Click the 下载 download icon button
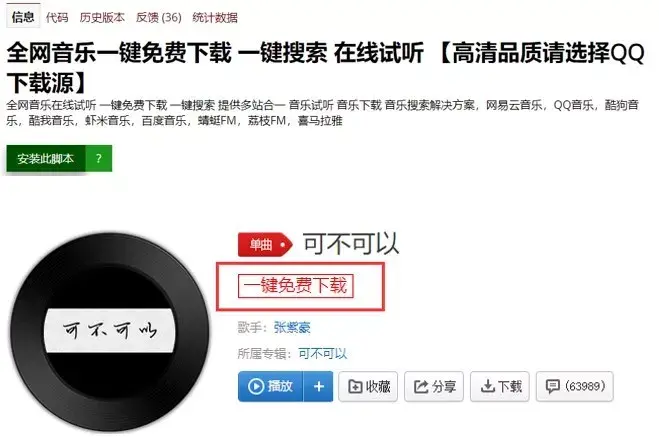The width and height of the screenshot is (659, 437). point(500,386)
